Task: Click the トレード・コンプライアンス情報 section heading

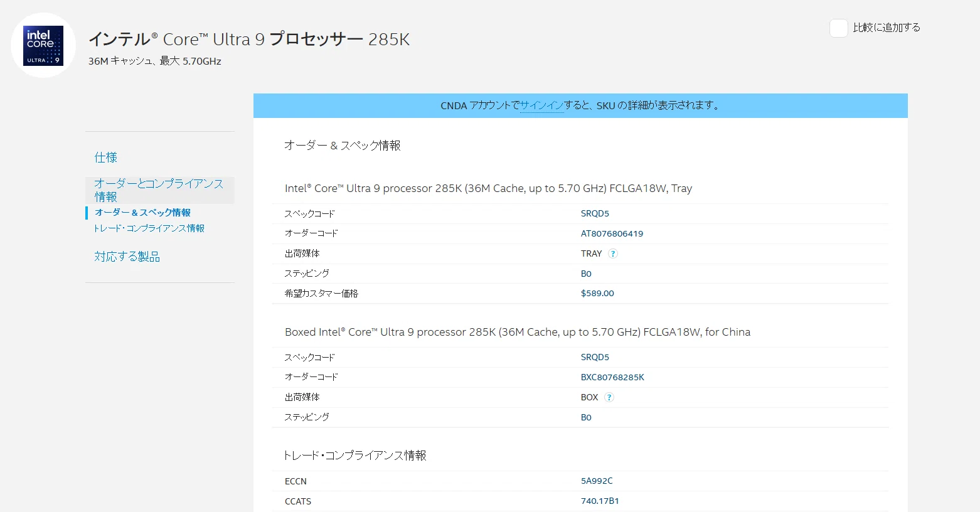Action: click(355, 456)
